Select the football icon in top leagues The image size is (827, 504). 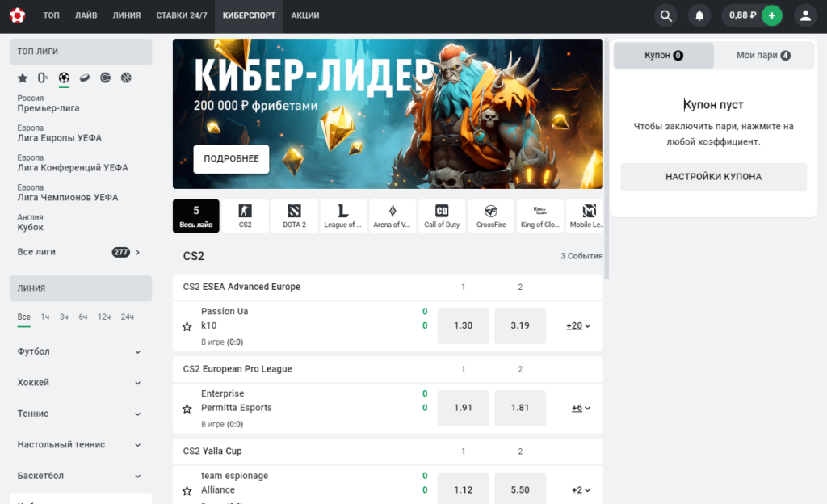pos(64,78)
